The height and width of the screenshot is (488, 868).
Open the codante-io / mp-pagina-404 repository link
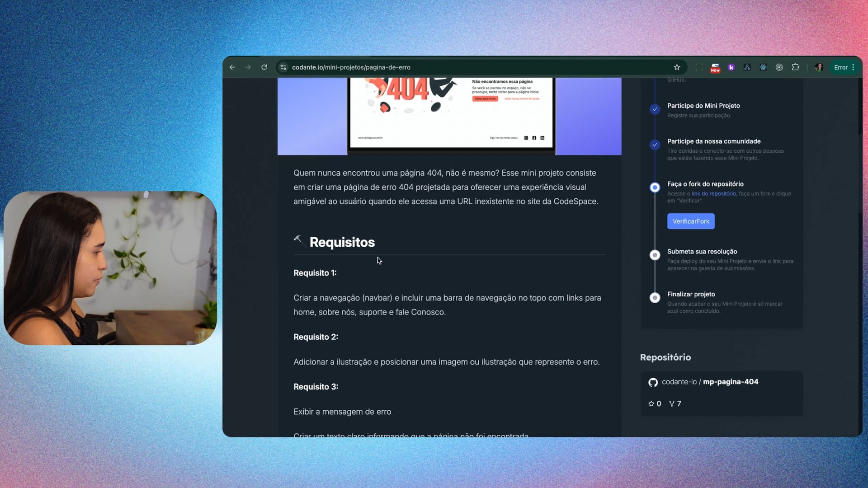click(x=710, y=382)
